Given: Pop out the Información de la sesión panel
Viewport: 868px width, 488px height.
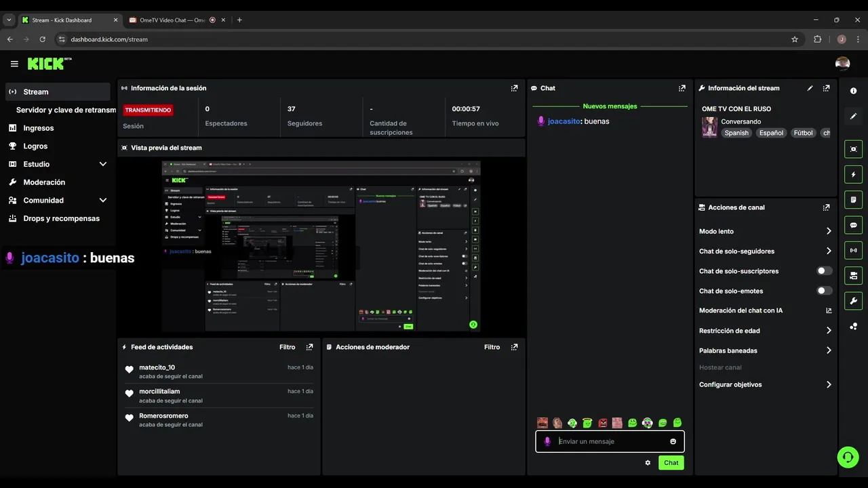Looking at the screenshot, I should coord(514,88).
